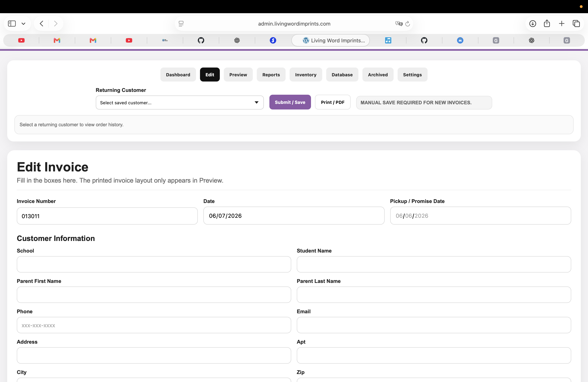Open the page menu icon in the address bar
588x382 pixels.
[x=181, y=24]
